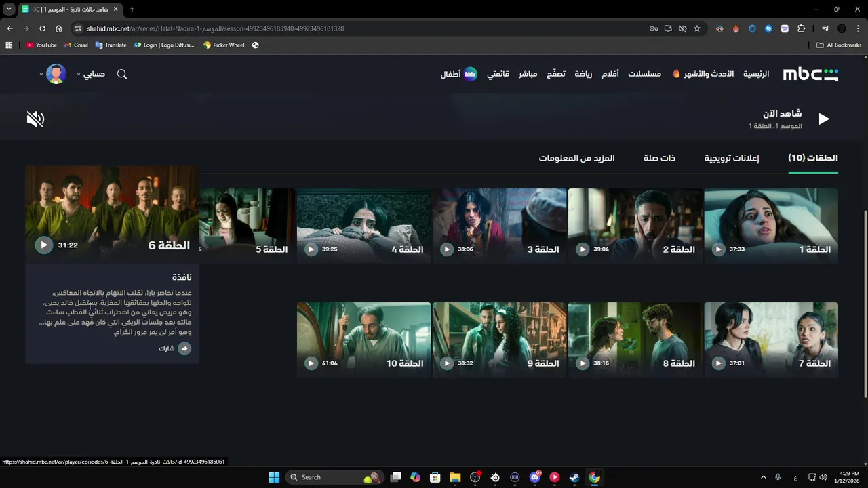Expand the tab search dropdown arrow
This screenshot has width=868, height=488.
[x=9, y=9]
